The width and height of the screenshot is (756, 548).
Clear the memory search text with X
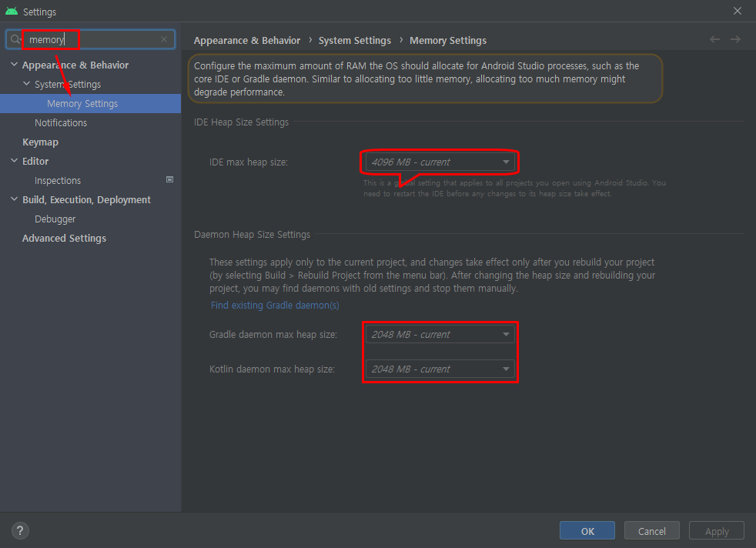[x=164, y=39]
